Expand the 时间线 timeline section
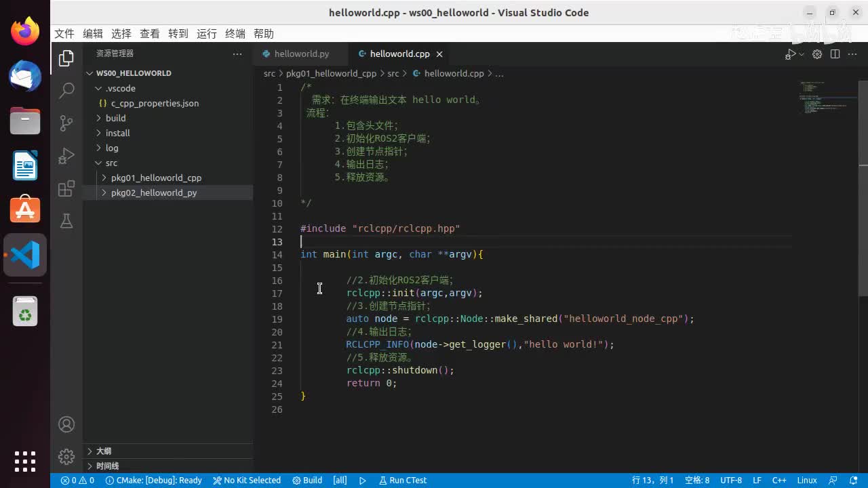Image resolution: width=868 pixels, height=488 pixels. click(168, 466)
